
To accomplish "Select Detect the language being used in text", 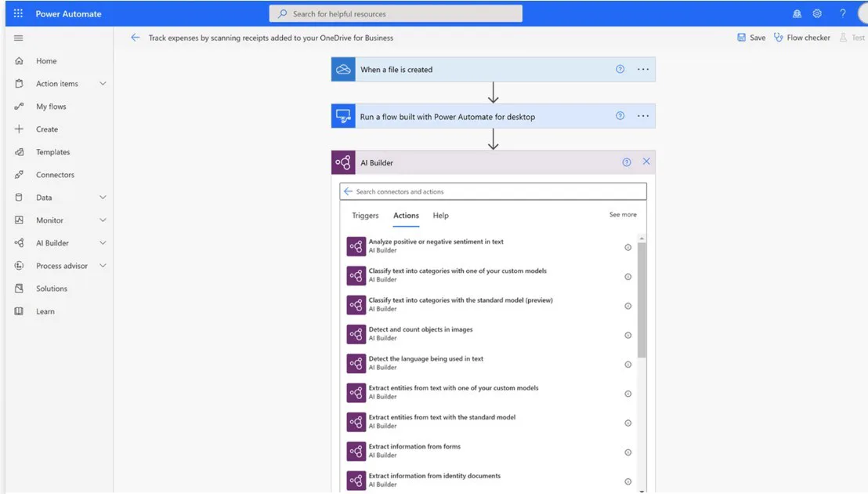I will coord(490,363).
